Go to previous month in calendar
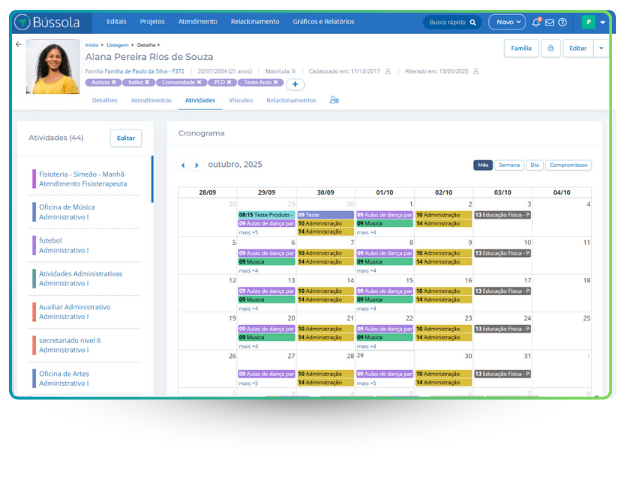 (x=183, y=165)
